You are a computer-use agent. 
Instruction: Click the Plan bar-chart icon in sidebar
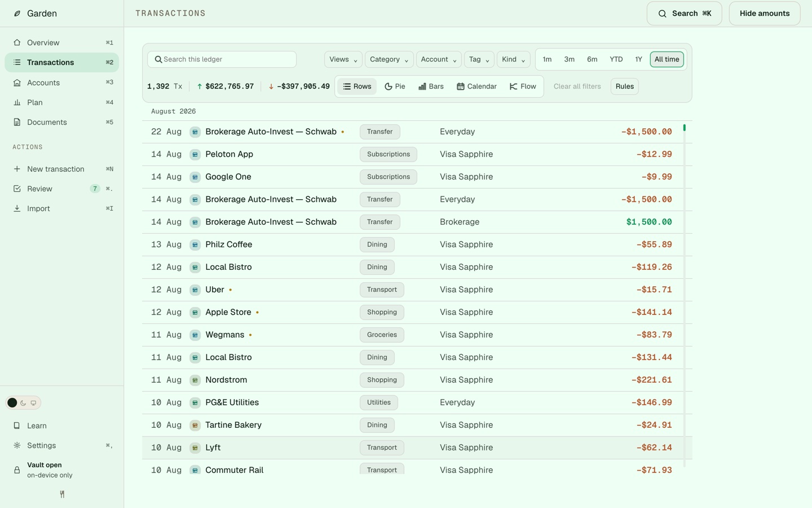(17, 102)
